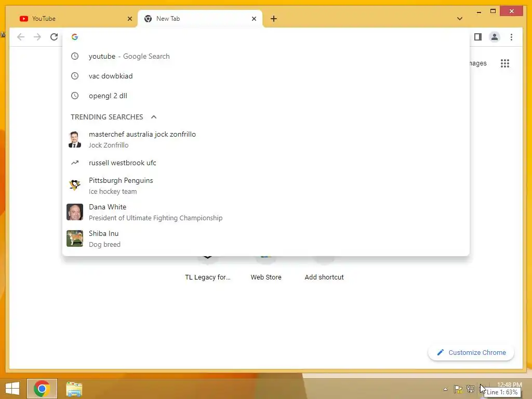Click the Chrome taskbar icon
The width and height of the screenshot is (532, 399).
(x=42, y=389)
